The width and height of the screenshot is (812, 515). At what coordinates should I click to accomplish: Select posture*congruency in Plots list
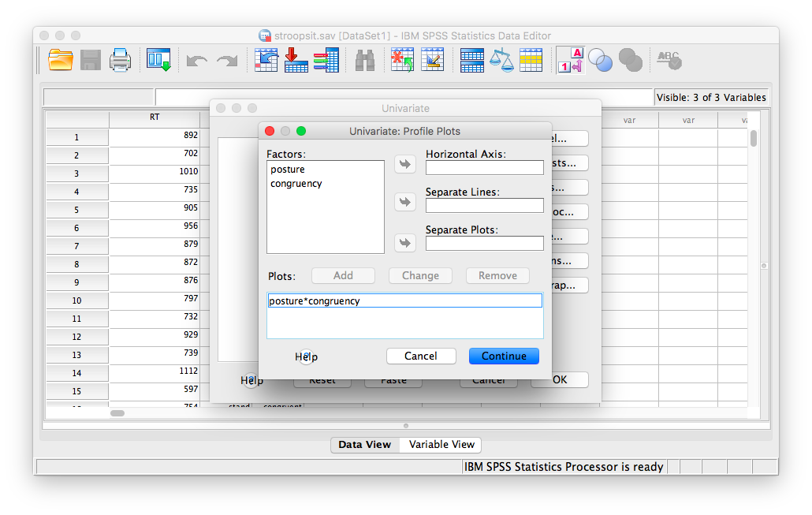[405, 300]
